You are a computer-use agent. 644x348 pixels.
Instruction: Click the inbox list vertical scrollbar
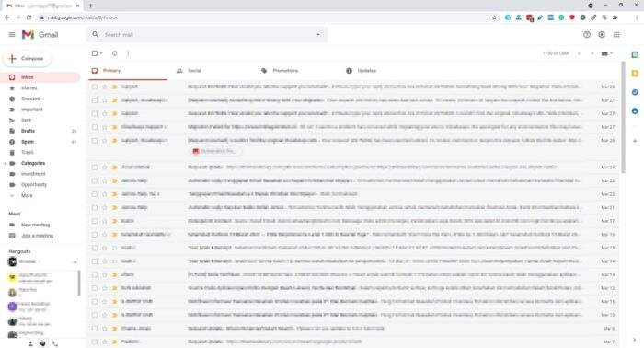tap(624, 117)
